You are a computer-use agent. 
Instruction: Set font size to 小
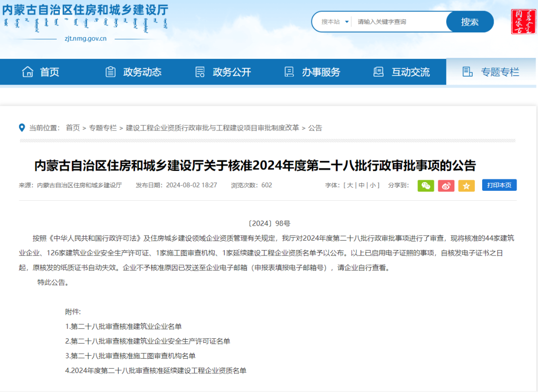click(x=372, y=185)
